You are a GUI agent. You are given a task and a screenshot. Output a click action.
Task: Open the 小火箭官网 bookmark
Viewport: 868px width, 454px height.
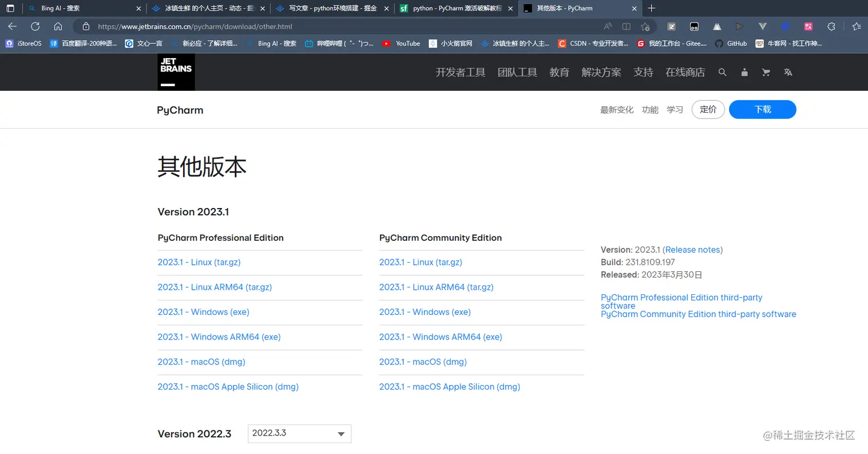click(451, 43)
